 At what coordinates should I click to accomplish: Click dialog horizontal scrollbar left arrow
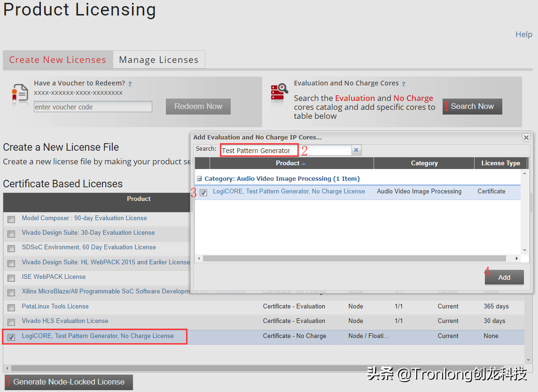tap(199, 258)
